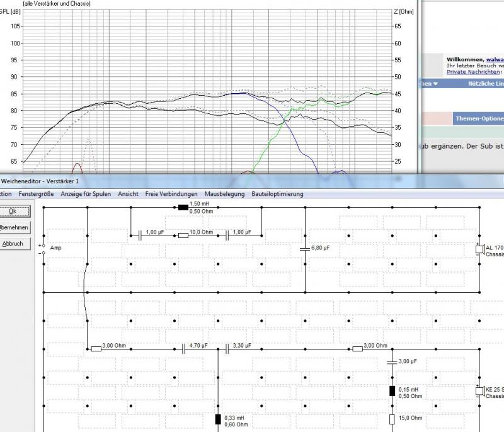The width and height of the screenshot is (504, 432).
Task: Select the KE 25 chassis speaker symbol
Action: (x=479, y=391)
